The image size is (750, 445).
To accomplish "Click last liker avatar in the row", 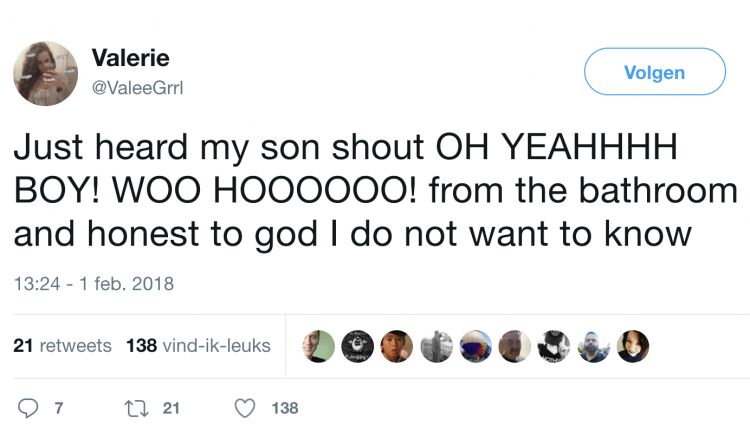I will 633,346.
